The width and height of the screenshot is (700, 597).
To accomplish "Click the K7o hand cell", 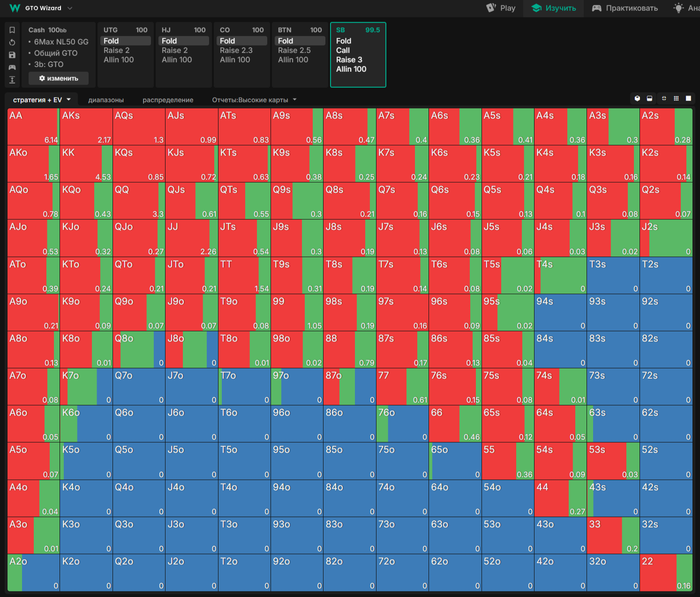I will (x=86, y=387).
